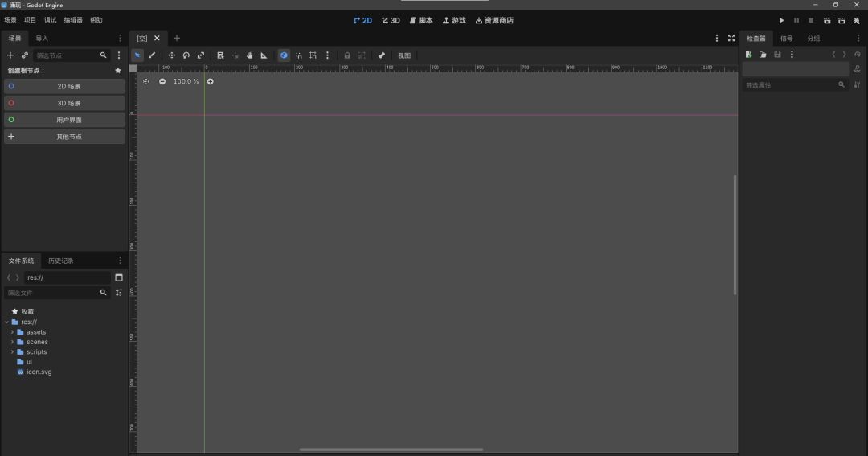868x456 pixels.
Task: Save the edited resource in inspector
Action: [777, 55]
